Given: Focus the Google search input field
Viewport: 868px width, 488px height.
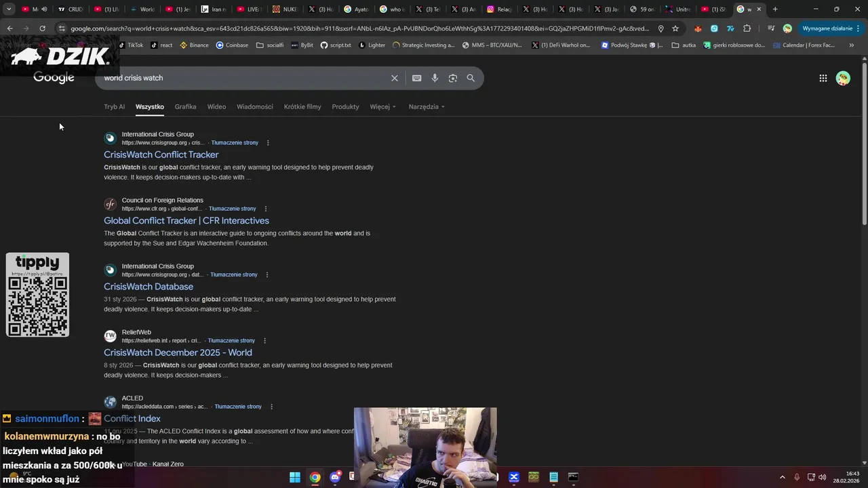Looking at the screenshot, I should click(244, 78).
